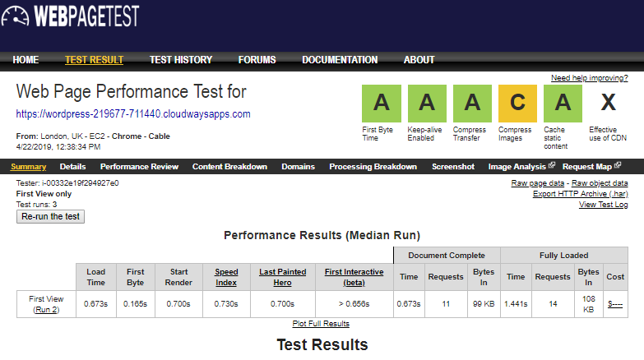Open the Plot Full Results link

pyautogui.click(x=321, y=324)
